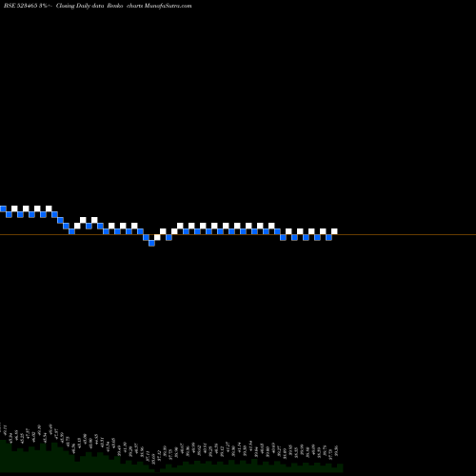Click the 'BSE 523465' stock code in title
The height and width of the screenshot is (476, 476).
(21, 6)
